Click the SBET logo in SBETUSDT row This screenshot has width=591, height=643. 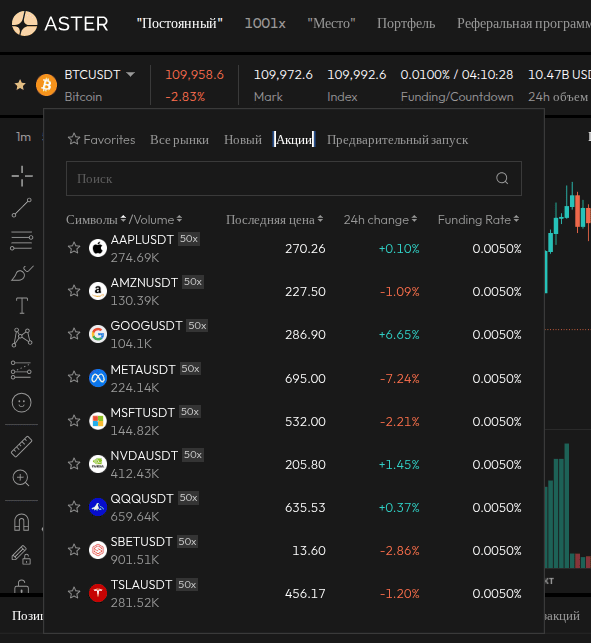(x=98, y=550)
